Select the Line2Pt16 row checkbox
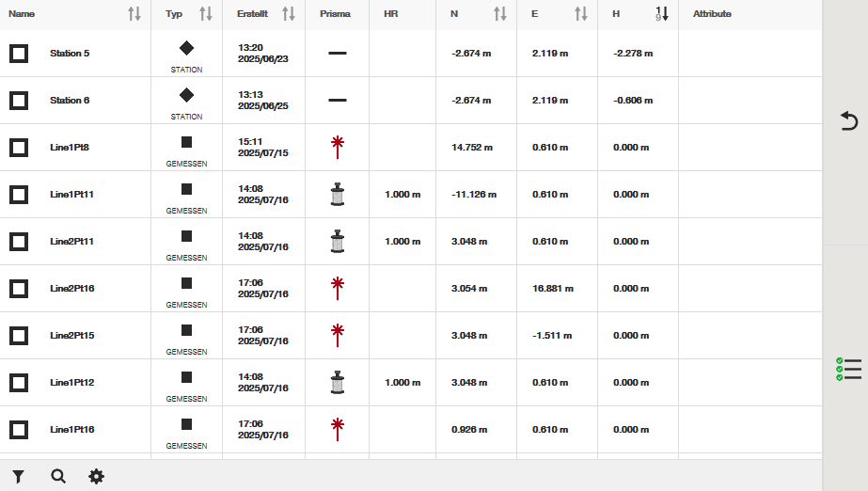Viewport: 868px width, 491px height. coord(19,289)
